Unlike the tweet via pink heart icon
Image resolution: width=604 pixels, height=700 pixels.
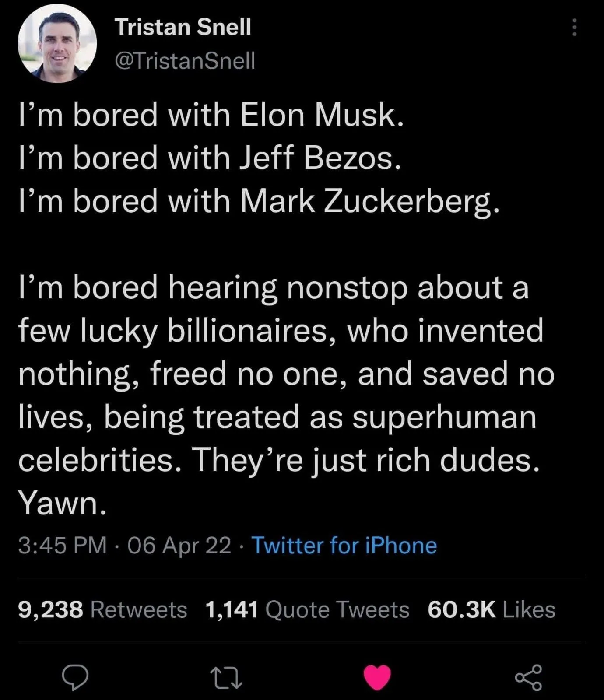point(377,677)
